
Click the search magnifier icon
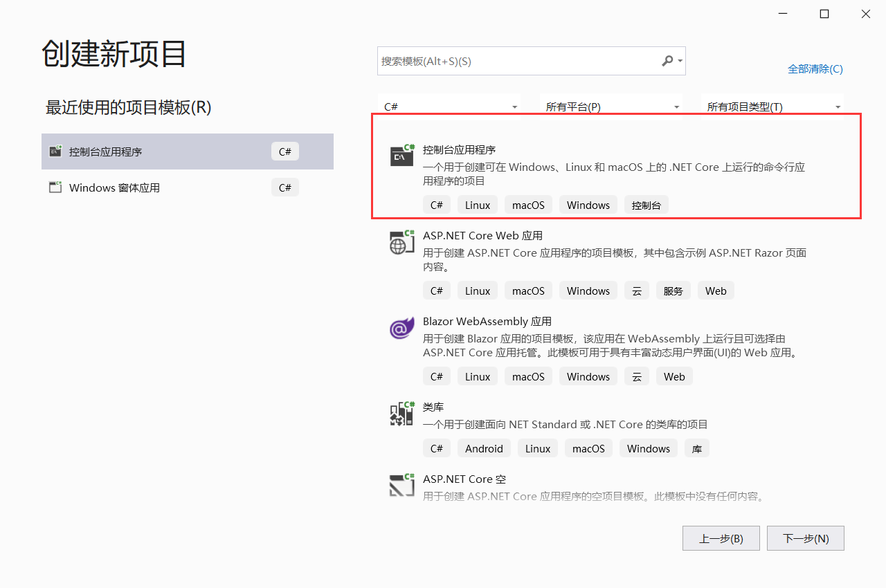tap(667, 61)
